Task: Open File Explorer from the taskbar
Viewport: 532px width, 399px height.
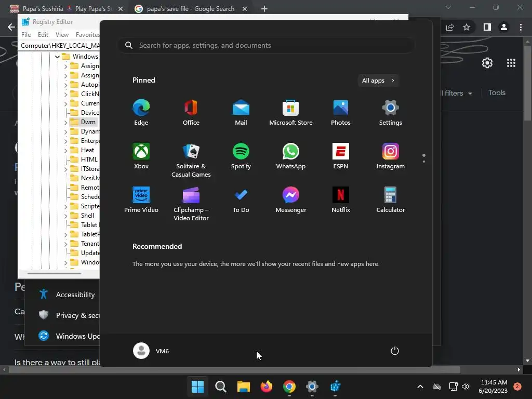Action: tap(243, 387)
